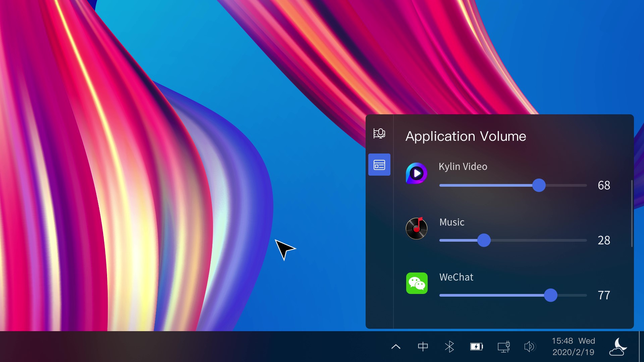Toggle the speaker volume tray icon
This screenshot has width=644, height=362.
coord(530,347)
